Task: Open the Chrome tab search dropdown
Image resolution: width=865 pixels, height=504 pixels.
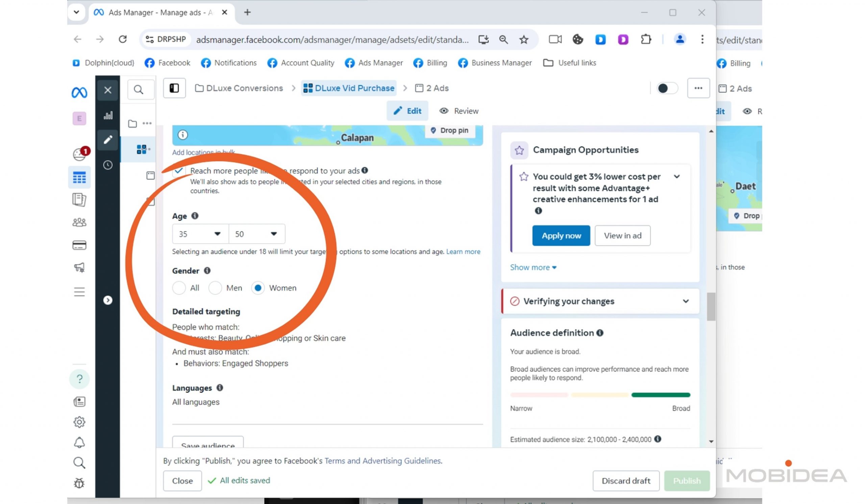Action: pos(77,12)
